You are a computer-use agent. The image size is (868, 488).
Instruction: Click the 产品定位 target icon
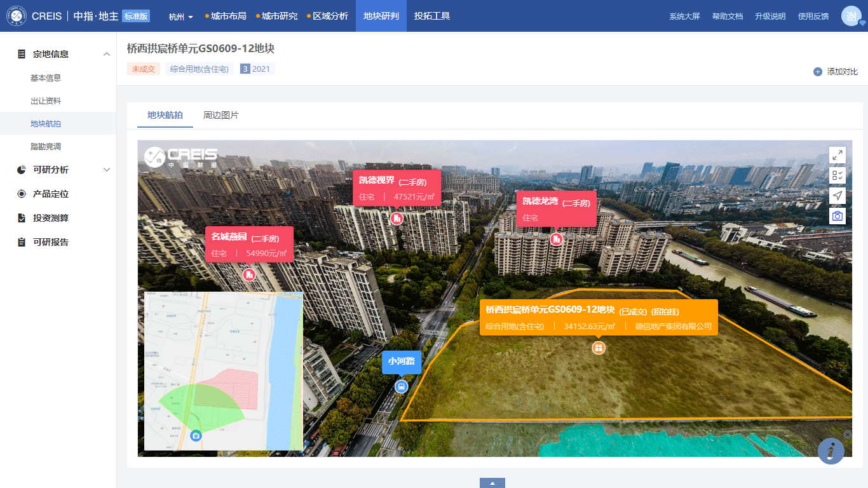[x=22, y=194]
